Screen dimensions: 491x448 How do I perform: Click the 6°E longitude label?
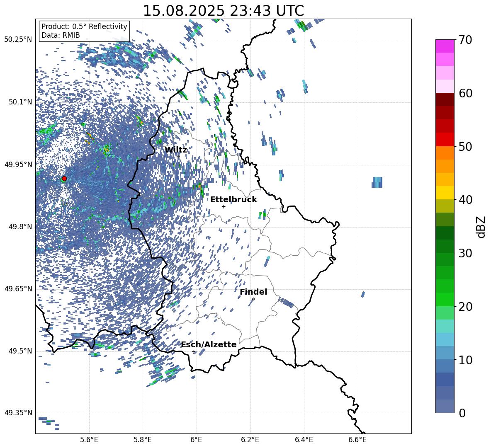tap(196, 440)
